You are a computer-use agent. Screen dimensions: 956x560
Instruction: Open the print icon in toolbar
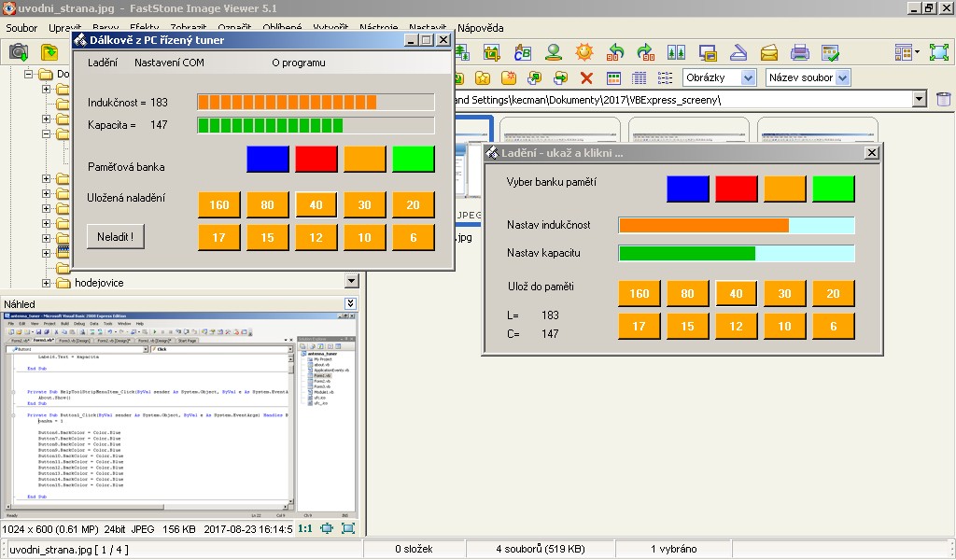800,52
